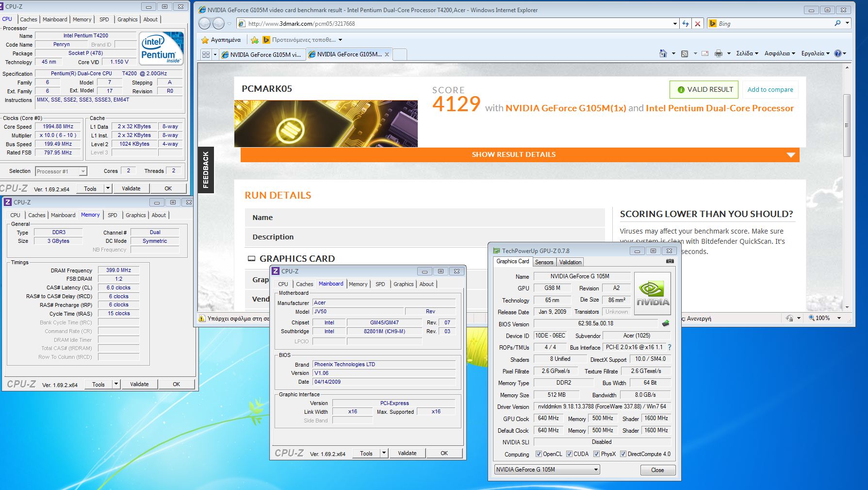Switch to Sensors tab in GPU-Z
868x490 pixels.
click(544, 262)
